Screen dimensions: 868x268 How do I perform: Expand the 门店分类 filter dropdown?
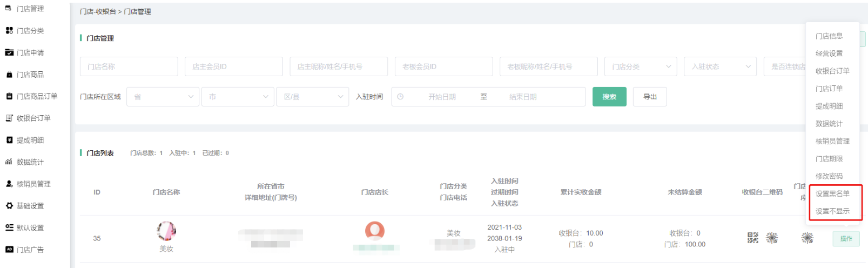(640, 66)
